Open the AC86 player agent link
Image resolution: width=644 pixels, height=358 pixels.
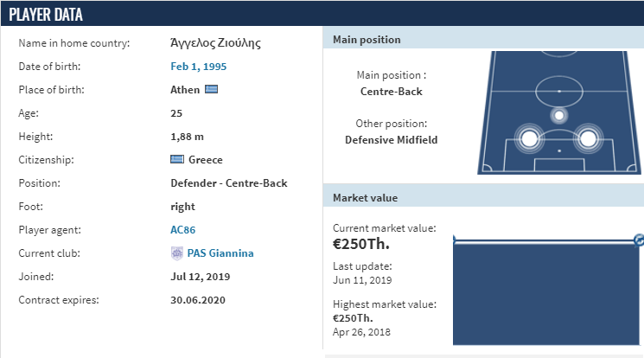[x=182, y=230]
